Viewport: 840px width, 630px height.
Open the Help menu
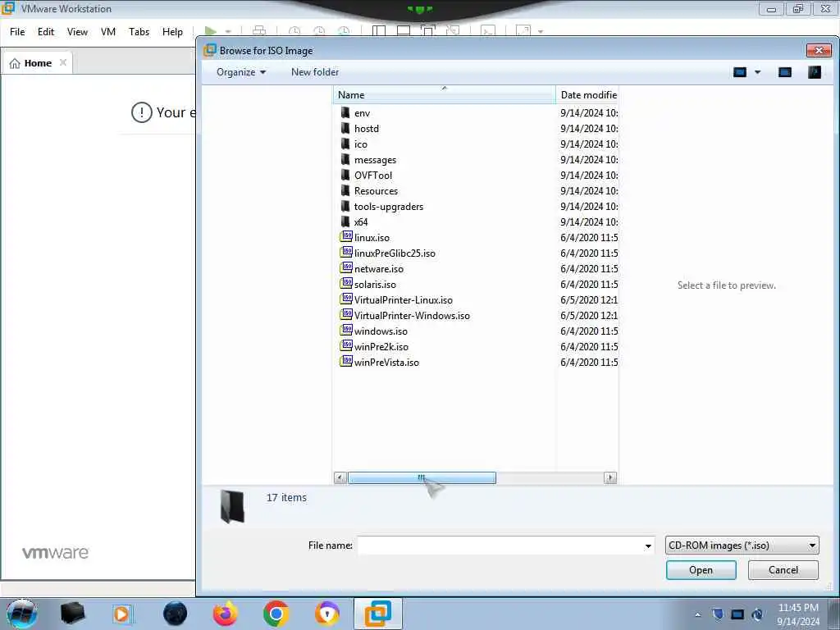(172, 32)
